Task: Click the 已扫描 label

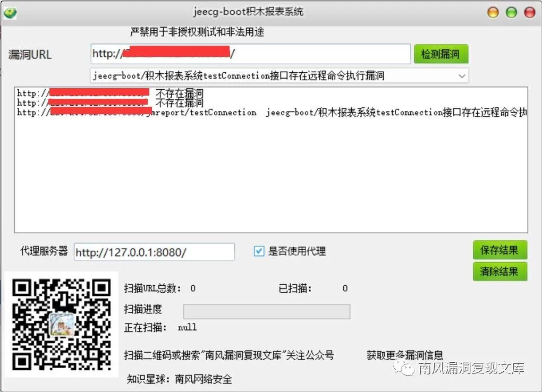Action: click(295, 288)
